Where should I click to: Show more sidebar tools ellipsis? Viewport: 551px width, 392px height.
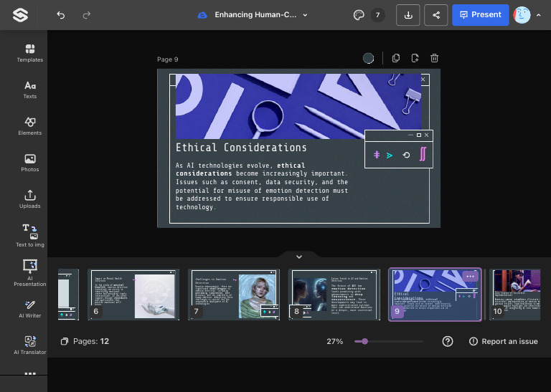(x=30, y=373)
